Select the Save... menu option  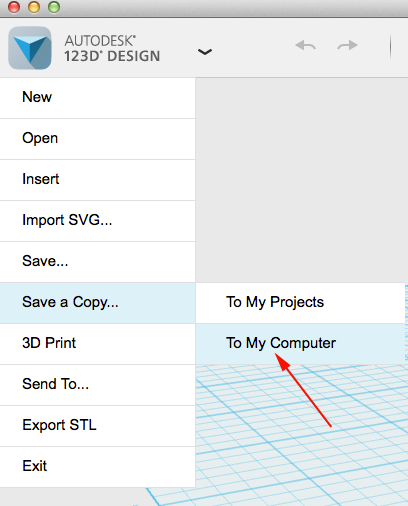(x=97, y=262)
